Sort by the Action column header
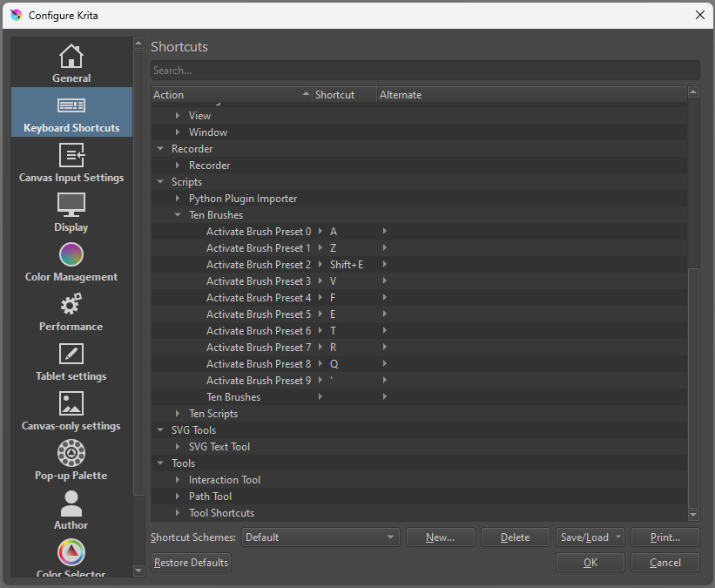The height and width of the screenshot is (588, 715). (231, 94)
